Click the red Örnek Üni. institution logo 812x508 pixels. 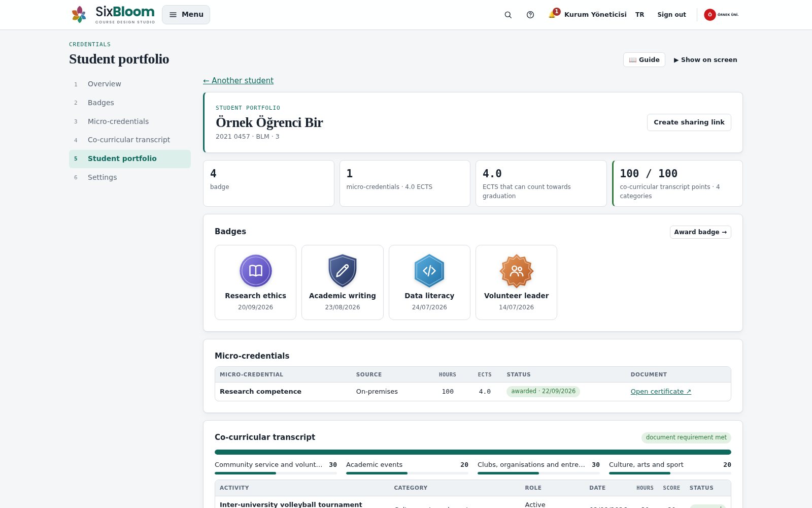point(721,15)
